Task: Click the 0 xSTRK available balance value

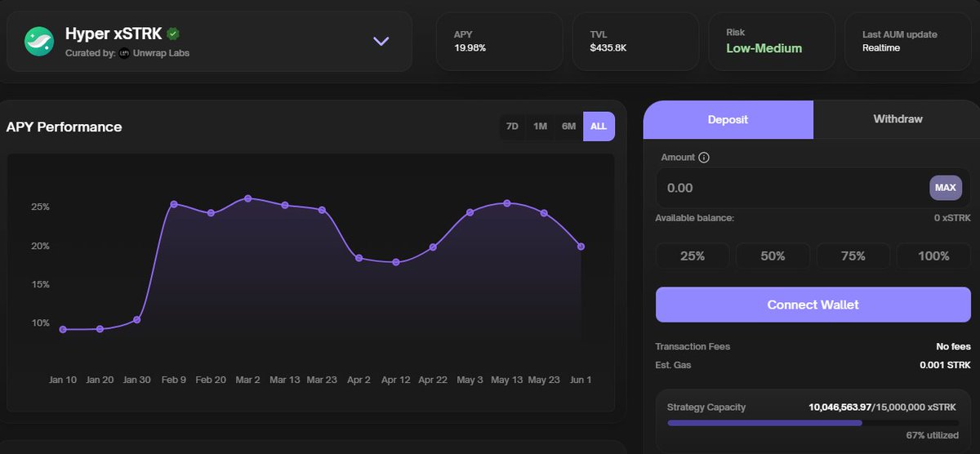Action: 952,218
